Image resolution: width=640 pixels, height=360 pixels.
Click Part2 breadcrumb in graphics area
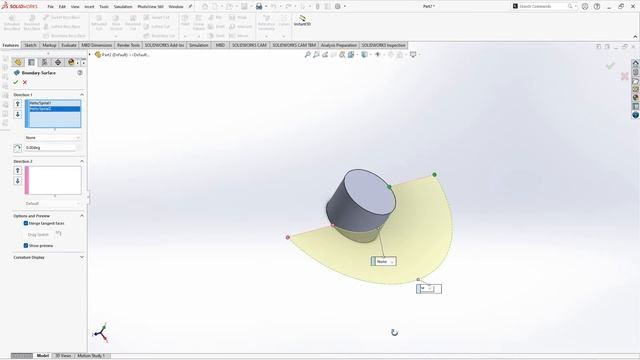[121, 55]
